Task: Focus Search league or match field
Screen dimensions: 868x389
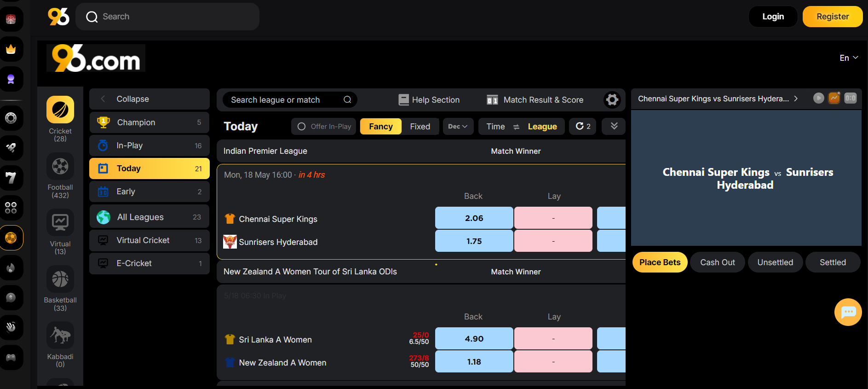Action: tap(290, 100)
